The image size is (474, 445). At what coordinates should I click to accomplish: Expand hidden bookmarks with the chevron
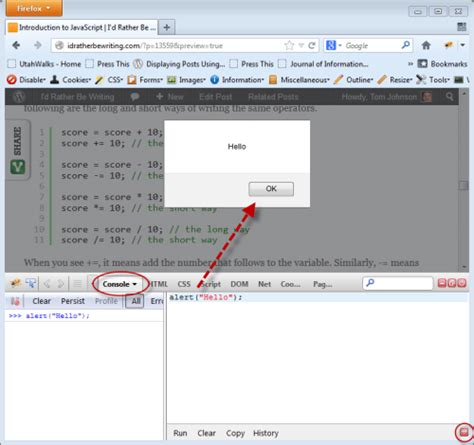pos(410,64)
